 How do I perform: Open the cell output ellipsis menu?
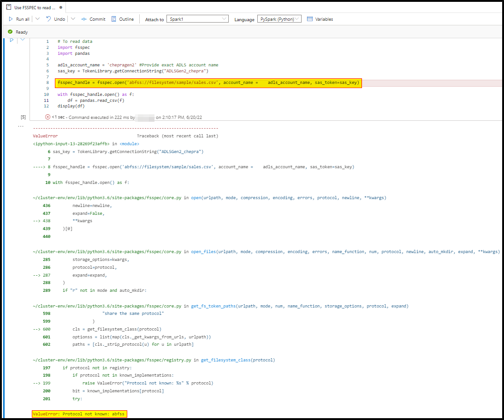pyautogui.click(x=21, y=126)
